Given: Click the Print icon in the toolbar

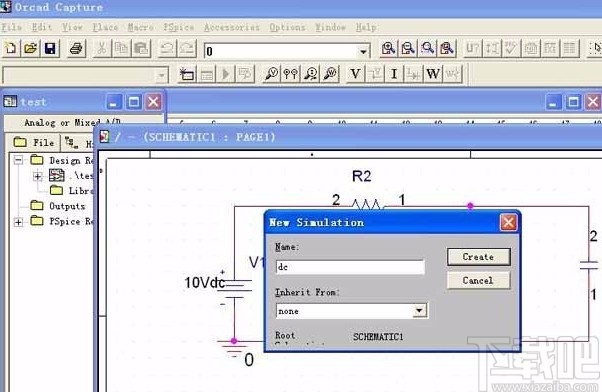Looking at the screenshot, I should [76, 48].
